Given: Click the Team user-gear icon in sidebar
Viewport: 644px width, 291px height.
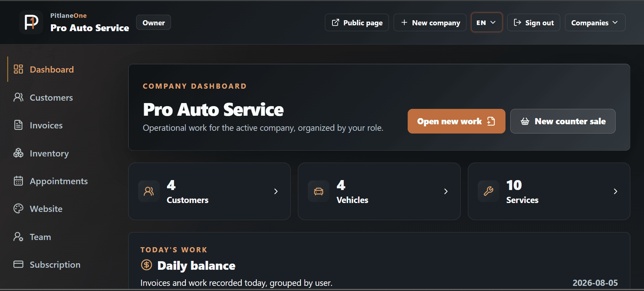Looking at the screenshot, I should (x=18, y=237).
